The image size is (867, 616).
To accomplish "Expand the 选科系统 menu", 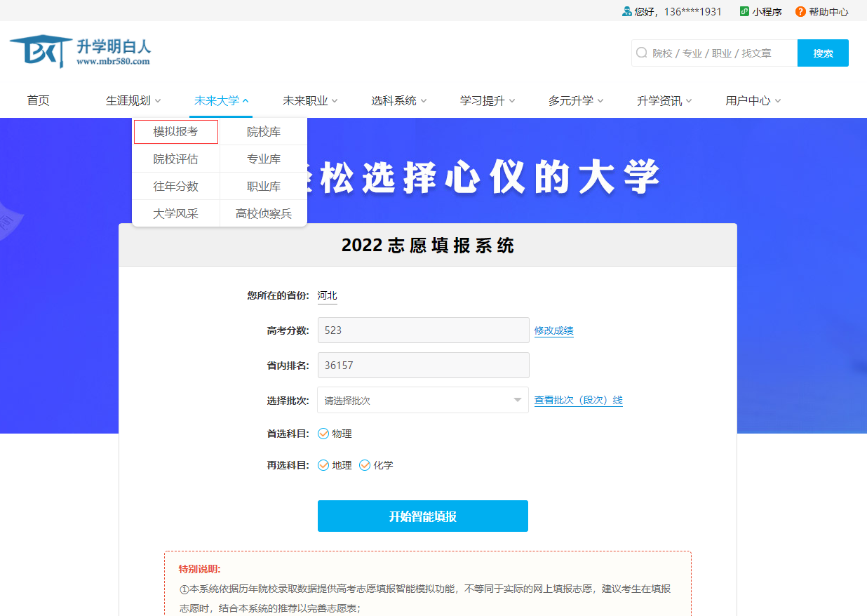I will tap(399, 100).
